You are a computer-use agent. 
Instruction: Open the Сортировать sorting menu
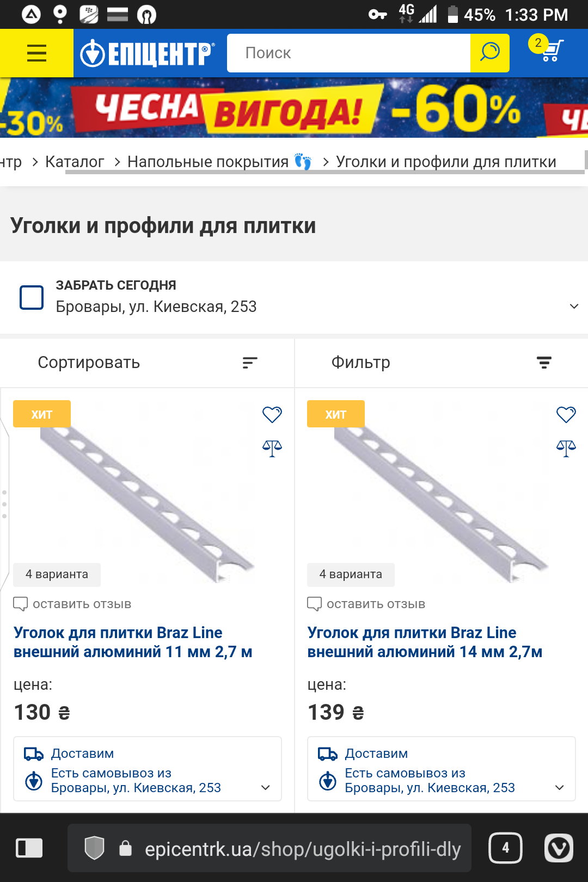pyautogui.click(x=147, y=363)
